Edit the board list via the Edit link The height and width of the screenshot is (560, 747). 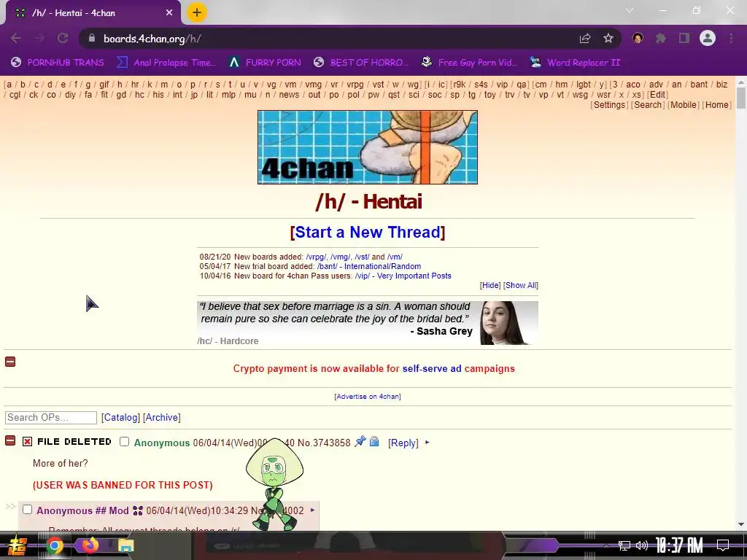pyautogui.click(x=657, y=95)
